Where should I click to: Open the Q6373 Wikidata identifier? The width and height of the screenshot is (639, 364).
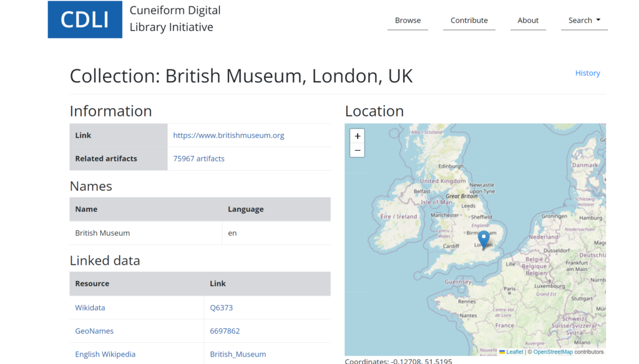pos(221,307)
